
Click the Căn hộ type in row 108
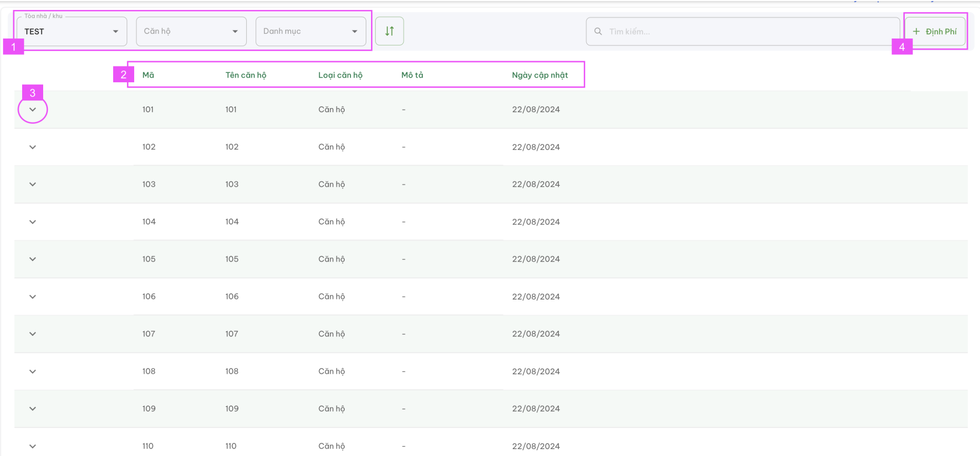(x=331, y=371)
